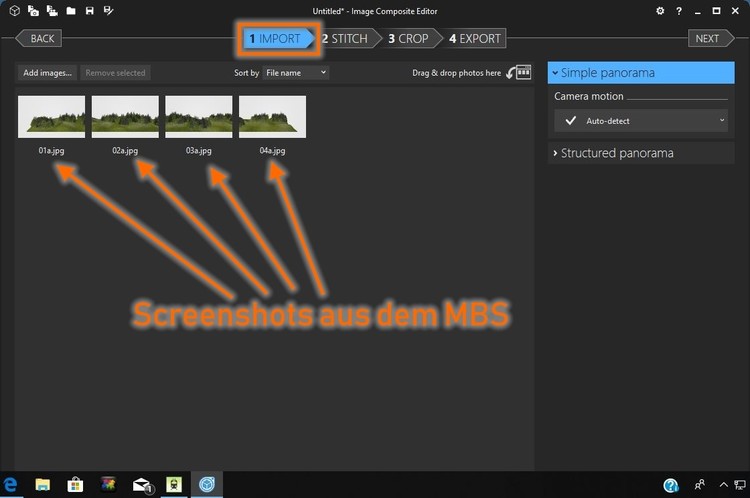Image resolution: width=750 pixels, height=498 pixels.
Task: Open help with the question mark icon
Action: tap(679, 11)
